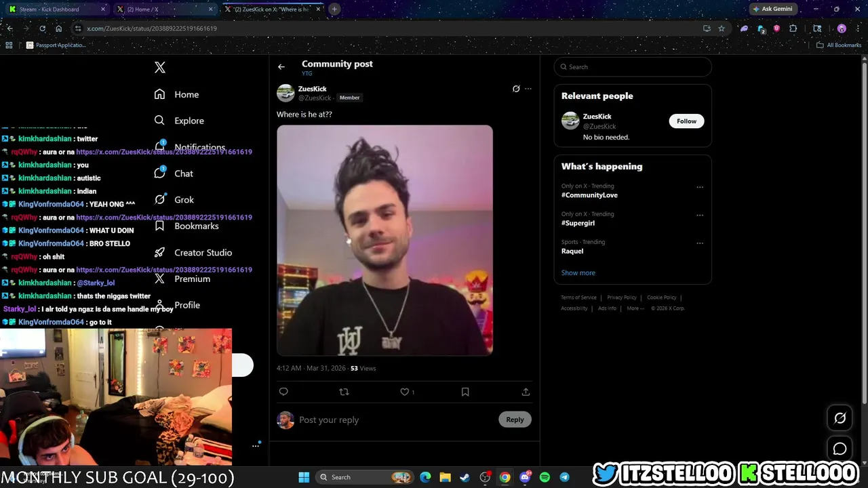
Task: Click Show more under What's happening
Action: (578, 272)
